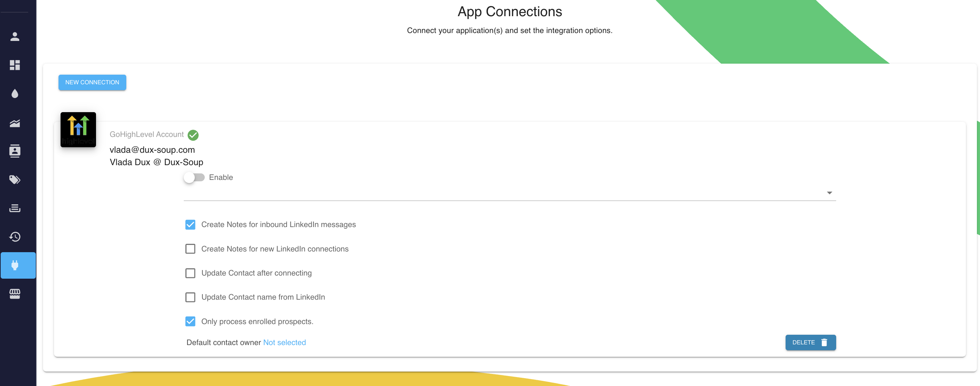
Task: Open the user profile sidebar icon
Action: click(x=15, y=36)
